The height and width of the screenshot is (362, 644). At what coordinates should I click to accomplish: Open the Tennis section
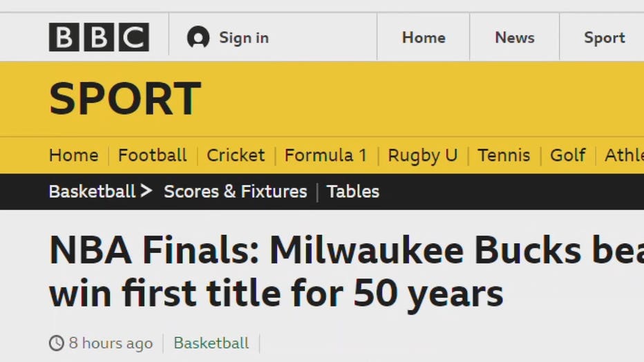tap(504, 155)
